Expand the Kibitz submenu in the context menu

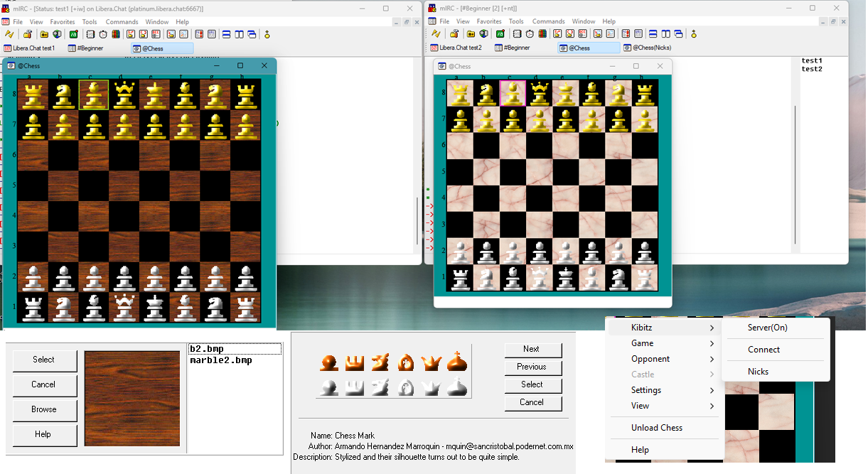(x=665, y=328)
